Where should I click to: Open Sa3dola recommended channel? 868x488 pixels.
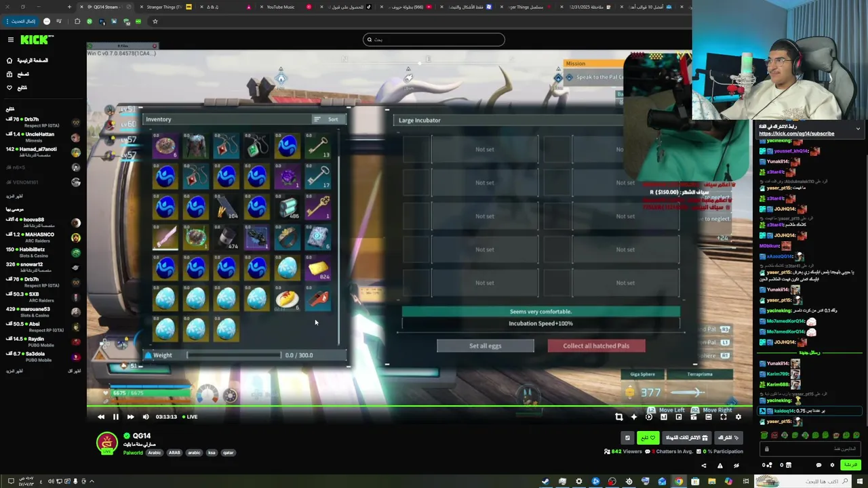[43, 357]
